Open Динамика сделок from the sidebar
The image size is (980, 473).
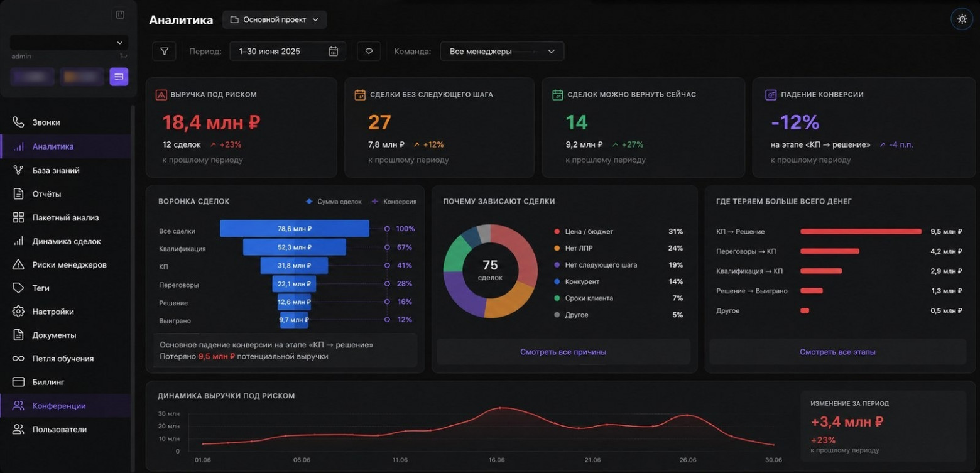65,241
